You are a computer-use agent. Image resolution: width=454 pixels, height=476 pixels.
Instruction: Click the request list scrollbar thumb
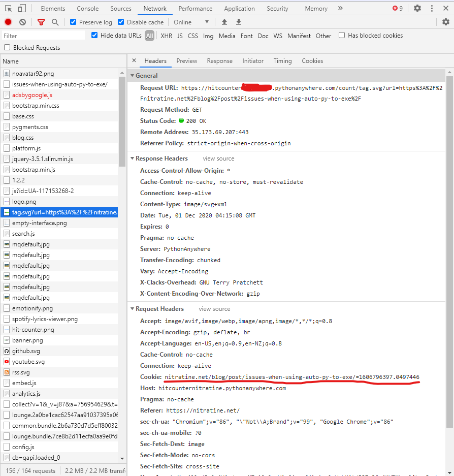coord(122,121)
